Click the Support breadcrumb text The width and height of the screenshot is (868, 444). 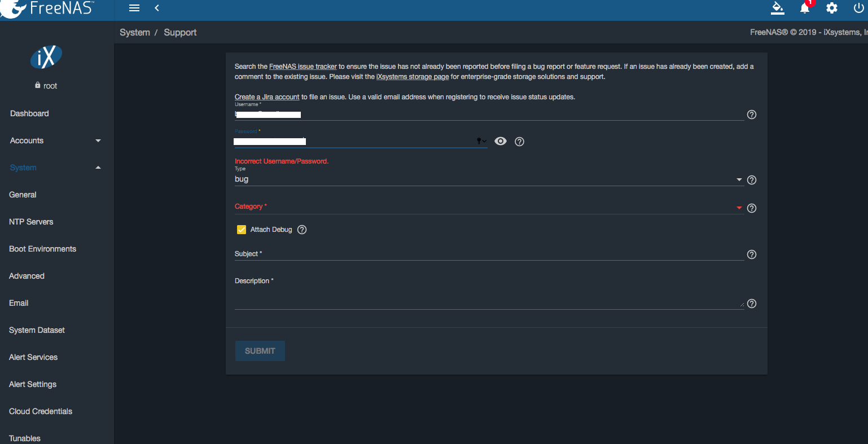(x=180, y=32)
